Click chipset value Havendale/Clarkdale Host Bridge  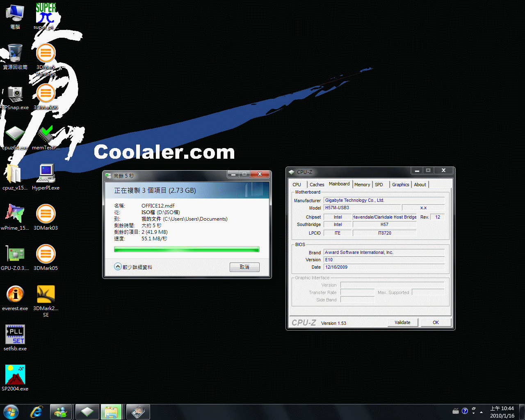[x=385, y=217]
